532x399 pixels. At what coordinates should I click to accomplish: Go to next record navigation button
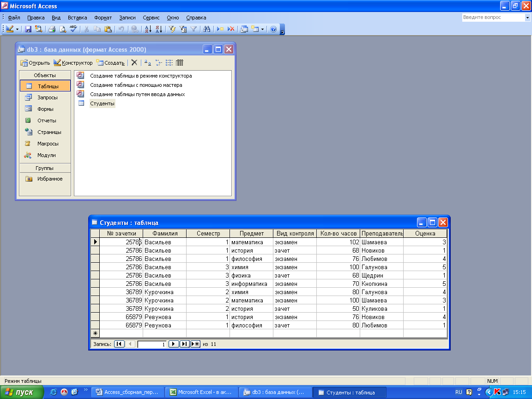point(173,344)
